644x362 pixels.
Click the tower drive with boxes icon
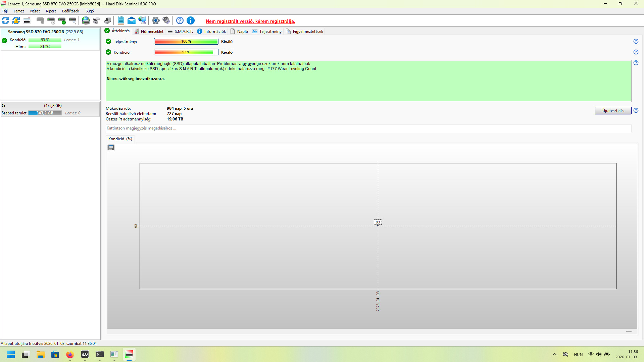tap(107, 20)
